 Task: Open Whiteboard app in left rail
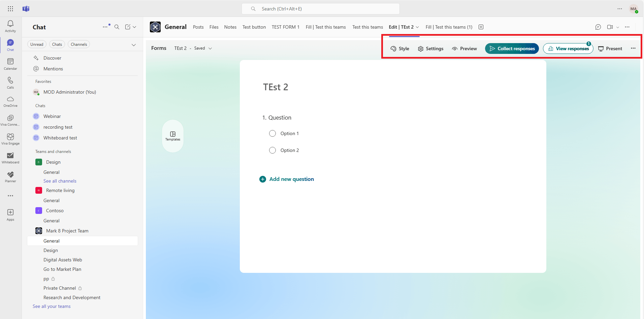(10, 158)
